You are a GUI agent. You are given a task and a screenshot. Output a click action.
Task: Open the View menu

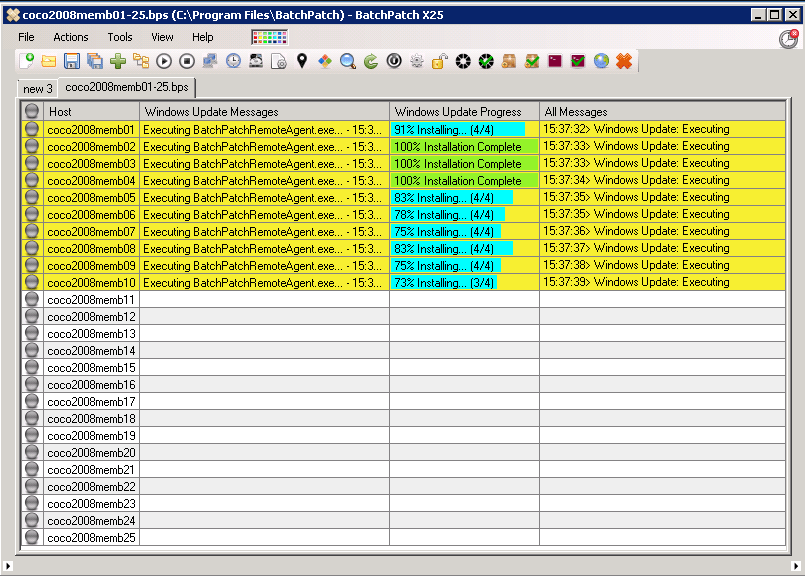(x=162, y=37)
